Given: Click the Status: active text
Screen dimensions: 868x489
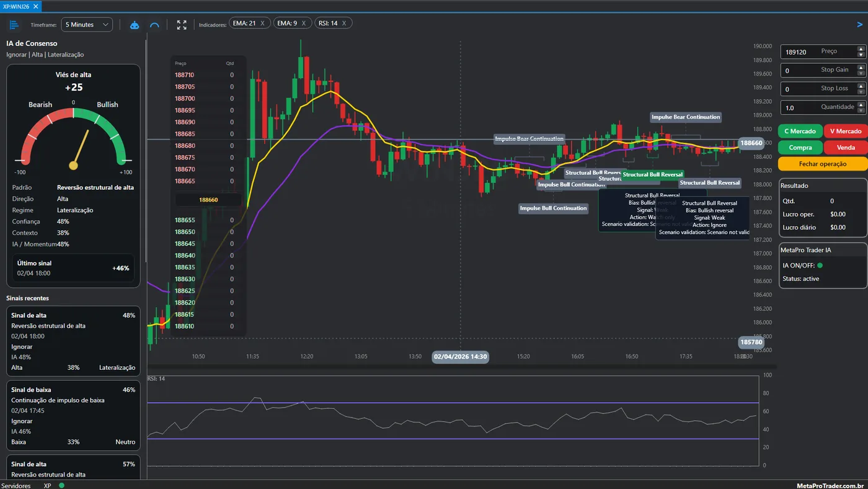Looking at the screenshot, I should tap(800, 279).
